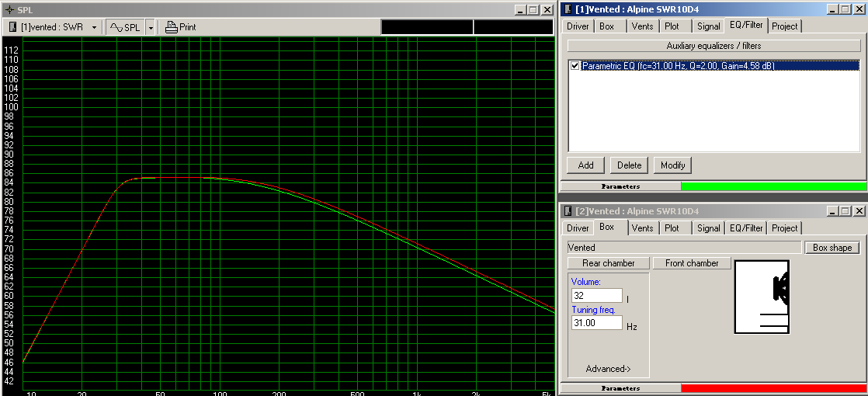Open Vents tab in [2]Vented window
This screenshot has width=868, height=396.
(643, 228)
